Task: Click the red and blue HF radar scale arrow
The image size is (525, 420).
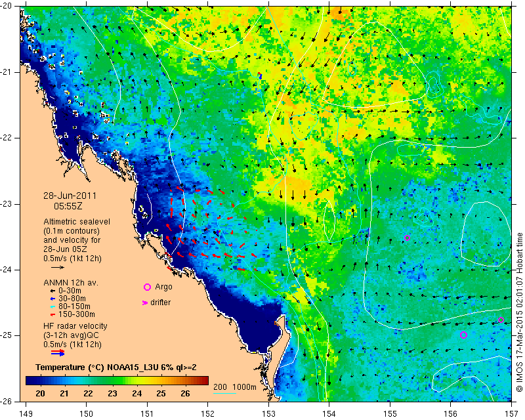Action: coord(58,352)
